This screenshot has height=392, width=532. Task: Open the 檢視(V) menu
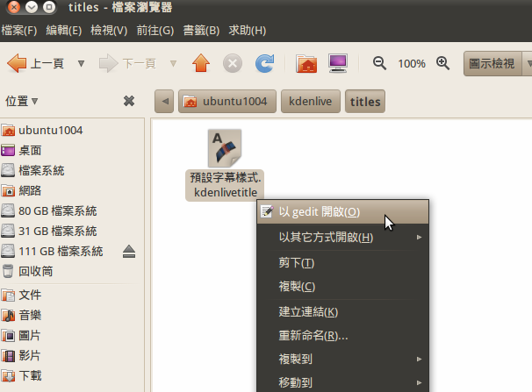point(109,31)
